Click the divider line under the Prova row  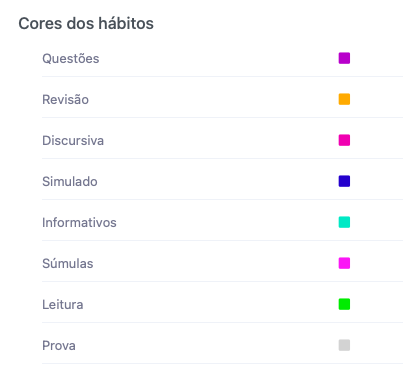click(222, 363)
